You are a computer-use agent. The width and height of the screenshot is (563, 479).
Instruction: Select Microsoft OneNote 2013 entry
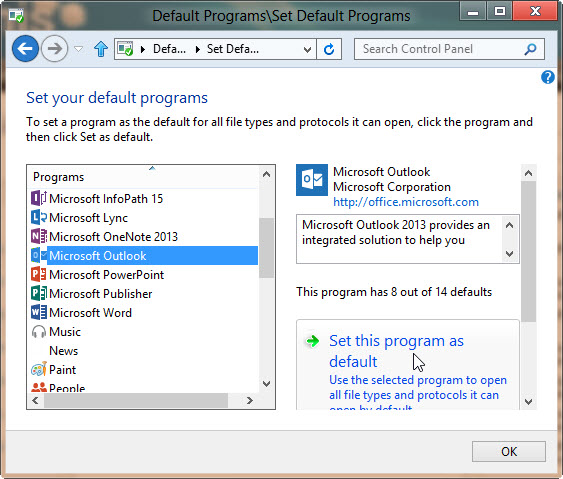point(113,237)
